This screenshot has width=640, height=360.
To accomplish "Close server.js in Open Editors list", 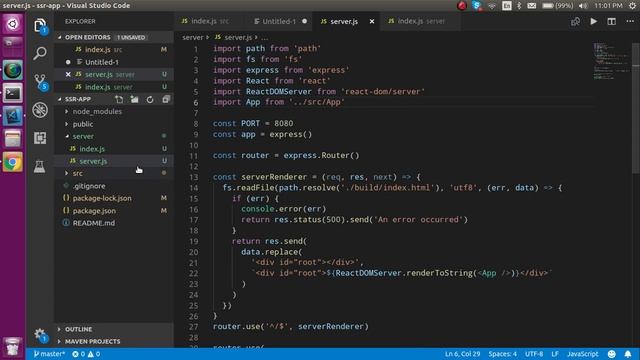I will pyautogui.click(x=68, y=74).
